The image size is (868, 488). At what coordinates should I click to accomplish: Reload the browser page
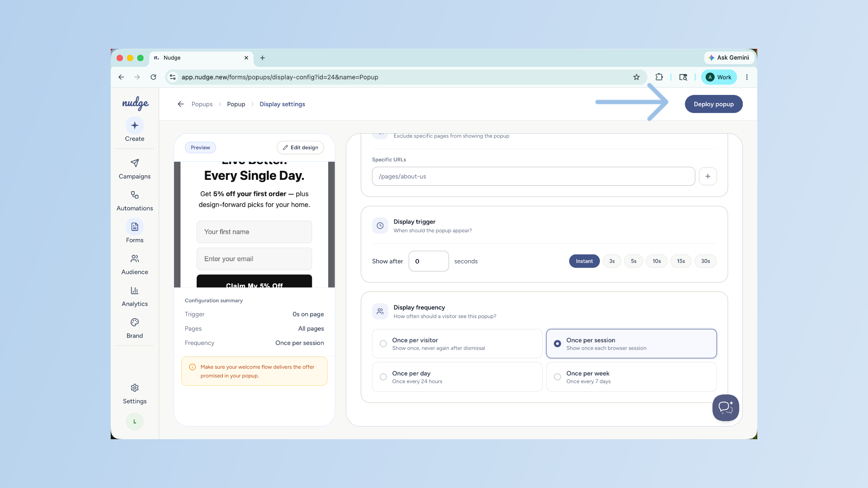(153, 77)
